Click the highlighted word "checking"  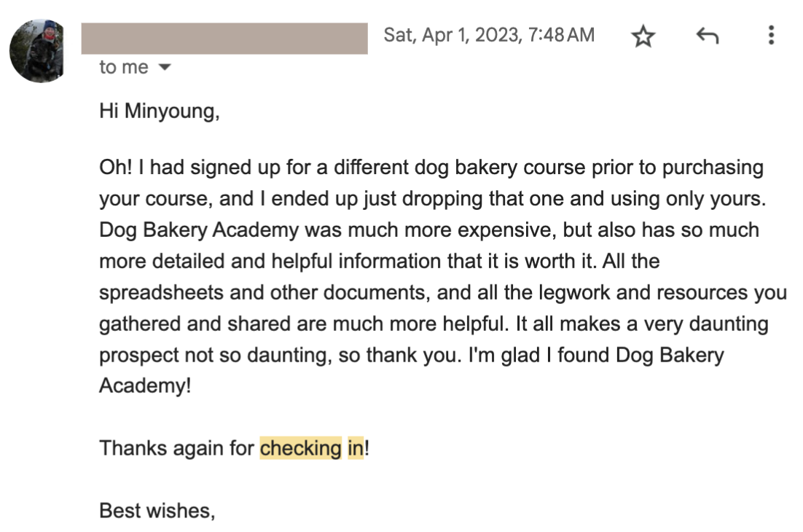click(x=300, y=447)
